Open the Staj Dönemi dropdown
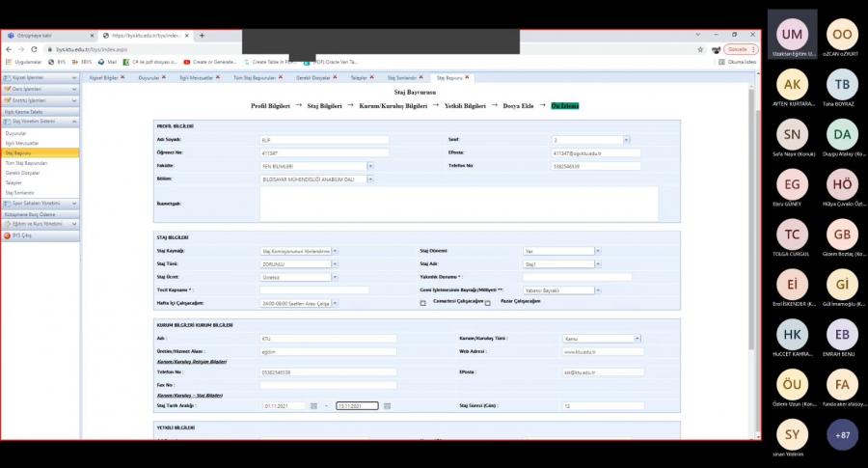The height and width of the screenshot is (468, 868). pos(597,251)
